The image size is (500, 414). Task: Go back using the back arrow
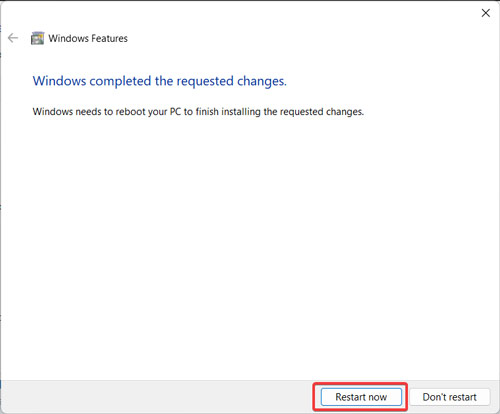pos(13,38)
